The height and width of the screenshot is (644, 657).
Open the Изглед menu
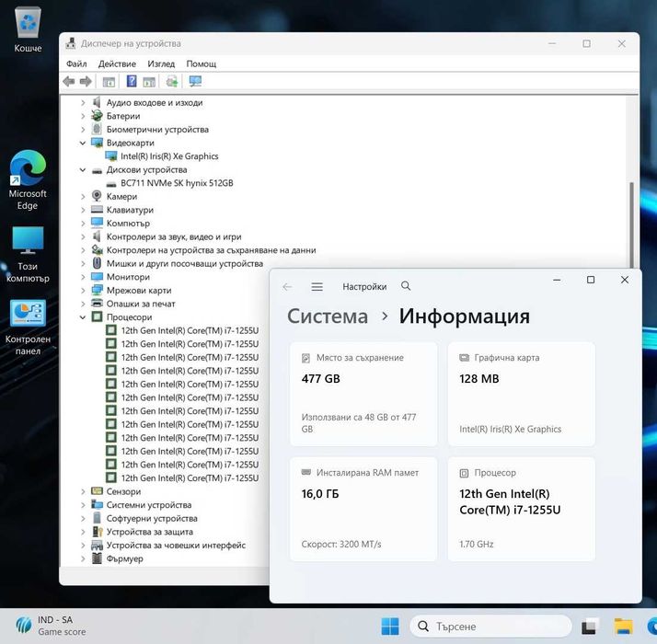click(161, 63)
